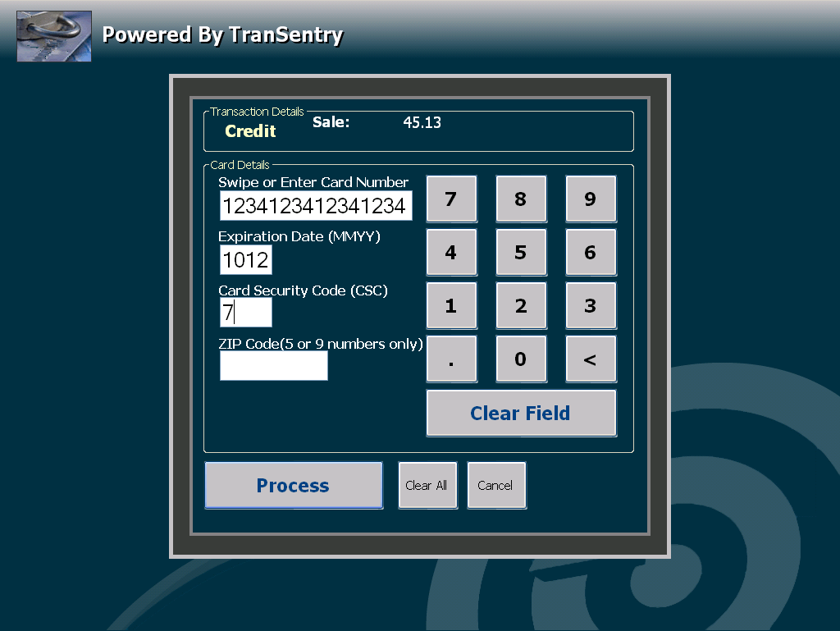Viewport: 840px width, 631px height.
Task: Click the sale amount 45.13
Action: click(x=422, y=122)
